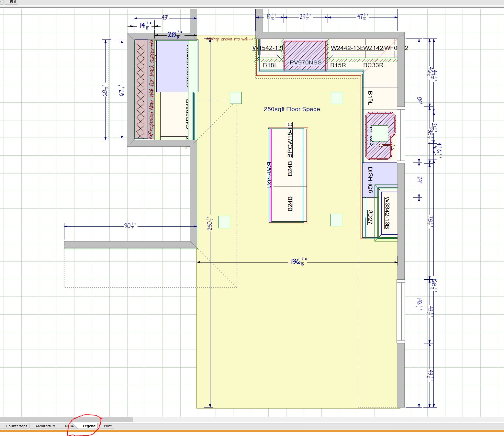Switch to the Legend tab
Screen dimensions: 504x436
click(x=89, y=426)
